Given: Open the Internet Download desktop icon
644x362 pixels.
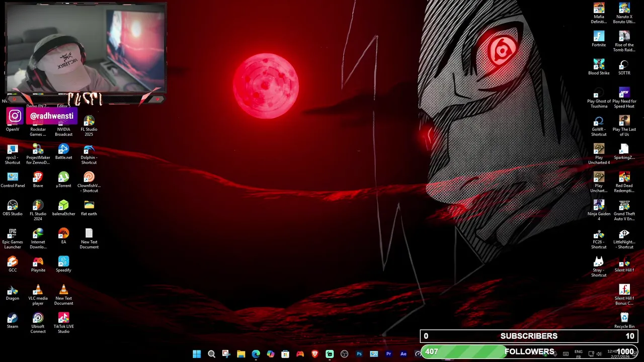Looking at the screenshot, I should pyautogui.click(x=38, y=238).
